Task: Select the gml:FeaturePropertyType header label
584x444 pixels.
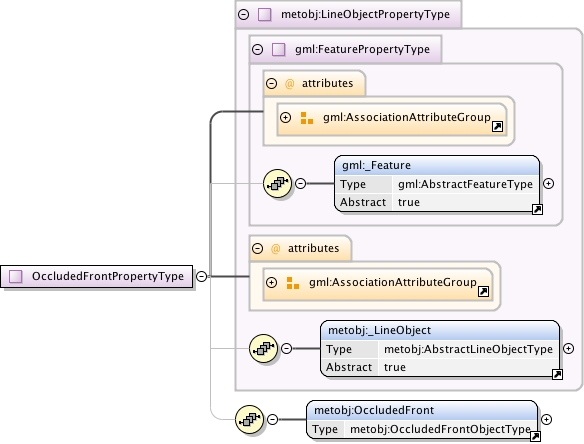Action: pos(362,49)
